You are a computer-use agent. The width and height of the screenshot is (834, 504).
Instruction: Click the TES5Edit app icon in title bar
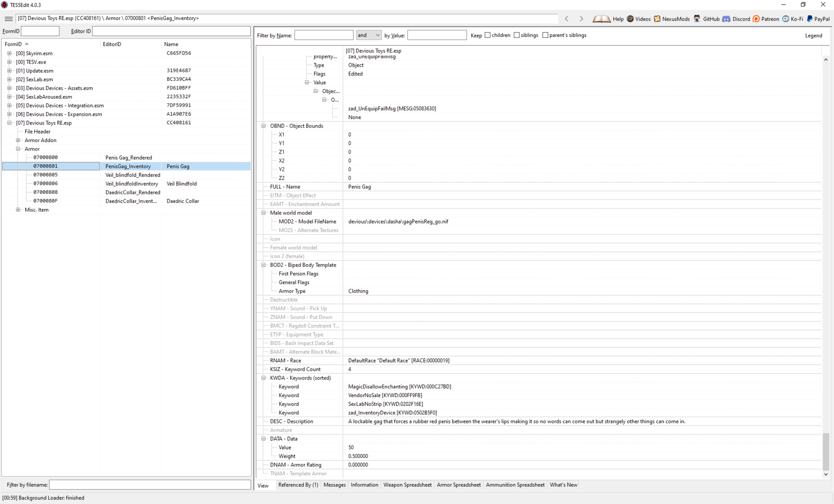pos(5,5)
